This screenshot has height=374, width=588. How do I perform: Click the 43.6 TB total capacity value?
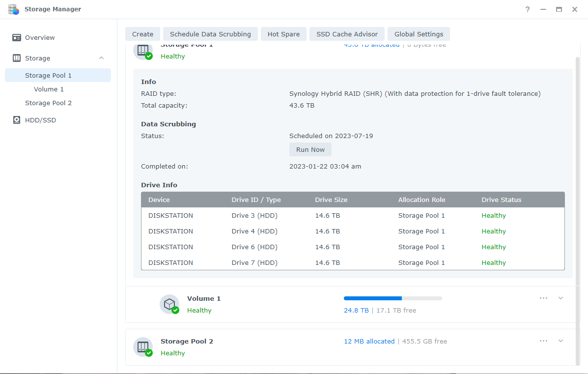(x=302, y=106)
